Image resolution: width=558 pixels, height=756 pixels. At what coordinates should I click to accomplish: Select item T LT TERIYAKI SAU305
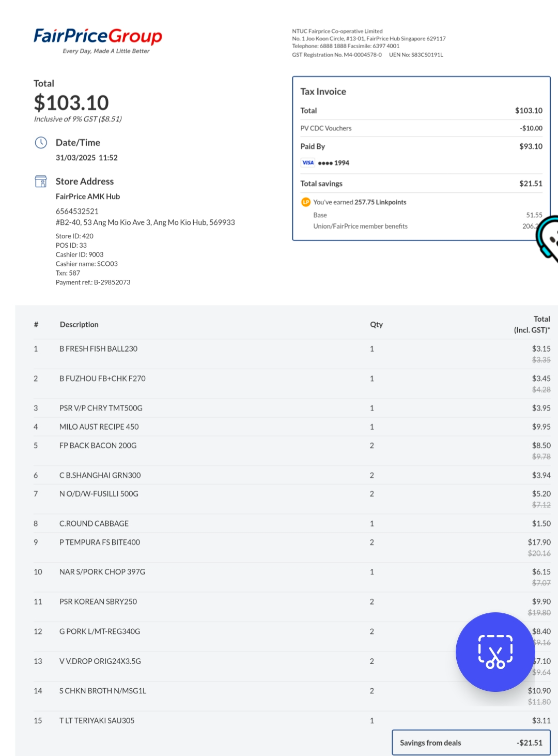pos(97,720)
